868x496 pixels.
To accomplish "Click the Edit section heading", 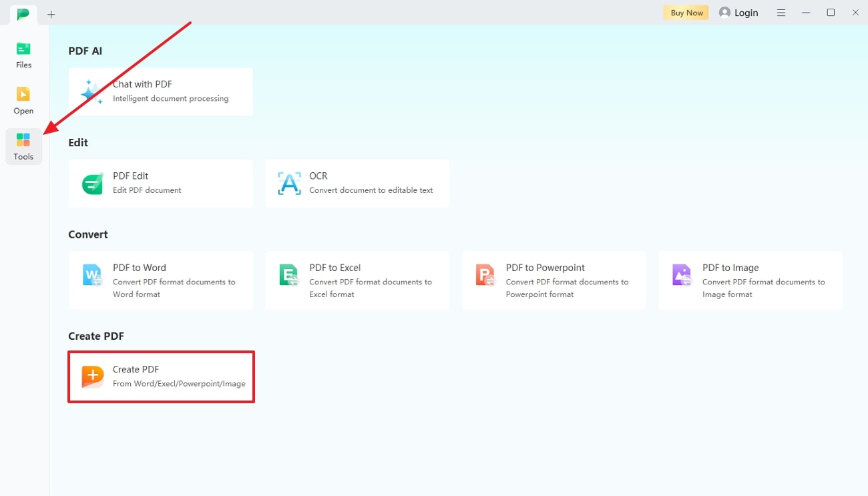I will point(78,143).
